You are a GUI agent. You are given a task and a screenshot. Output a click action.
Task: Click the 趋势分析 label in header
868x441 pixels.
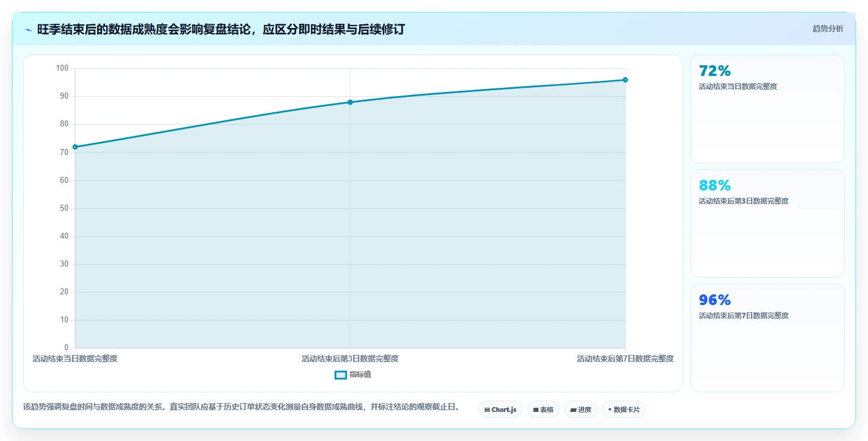828,28
